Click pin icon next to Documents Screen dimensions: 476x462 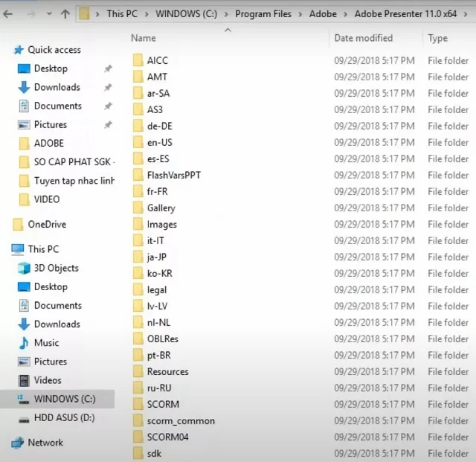108,106
